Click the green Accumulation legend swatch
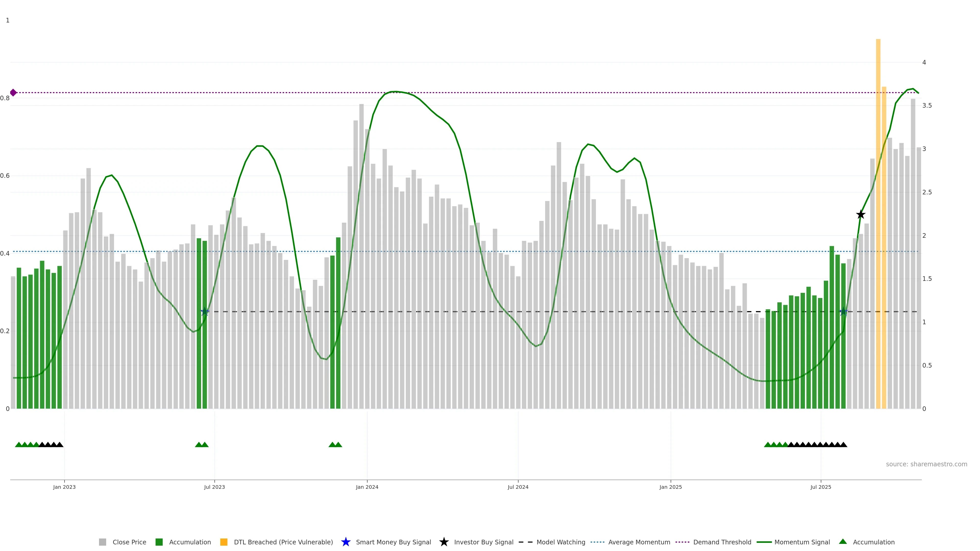 tap(159, 542)
